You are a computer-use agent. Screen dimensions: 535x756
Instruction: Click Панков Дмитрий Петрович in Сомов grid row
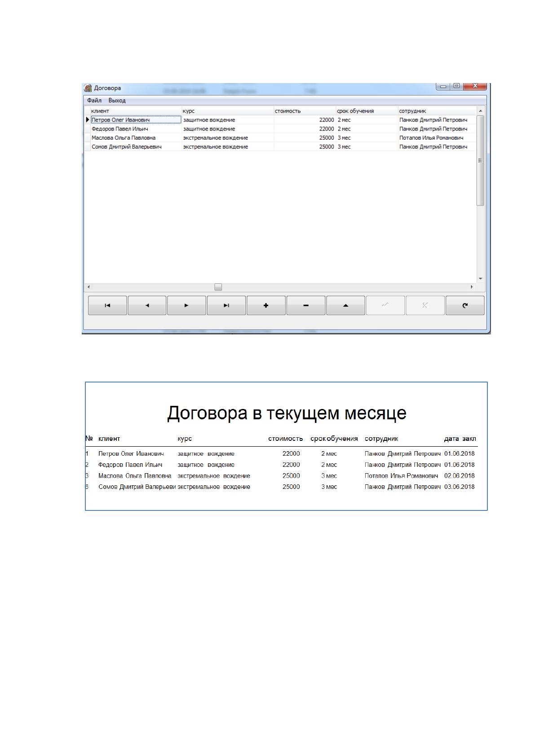pyautogui.click(x=437, y=147)
